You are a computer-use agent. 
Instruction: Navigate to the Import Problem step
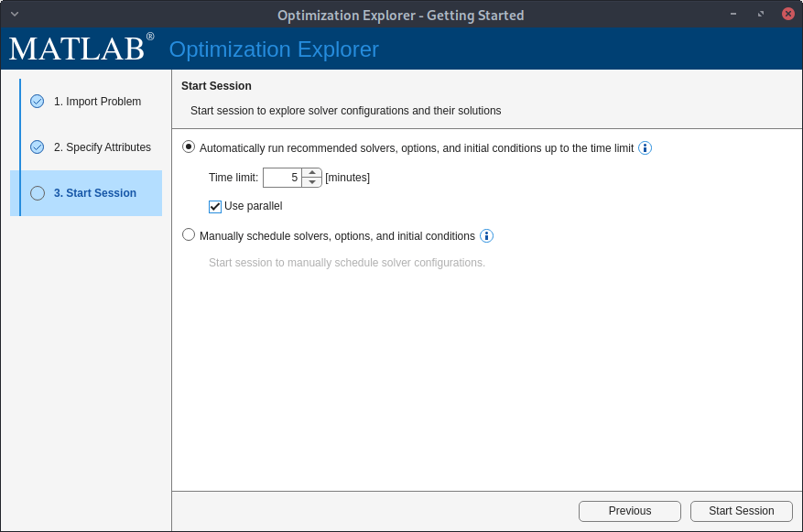(x=96, y=101)
